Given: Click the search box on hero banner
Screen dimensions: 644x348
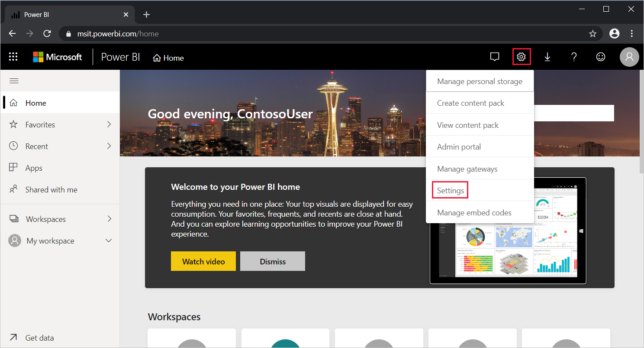Looking at the screenshot, I should (x=574, y=113).
